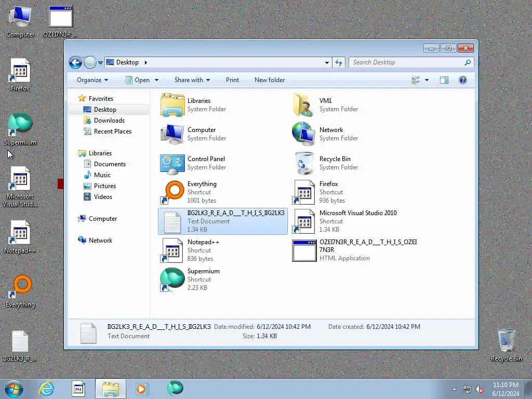The height and width of the screenshot is (399, 532).
Task: Open Downloads in navigation pane
Action: tap(109, 121)
